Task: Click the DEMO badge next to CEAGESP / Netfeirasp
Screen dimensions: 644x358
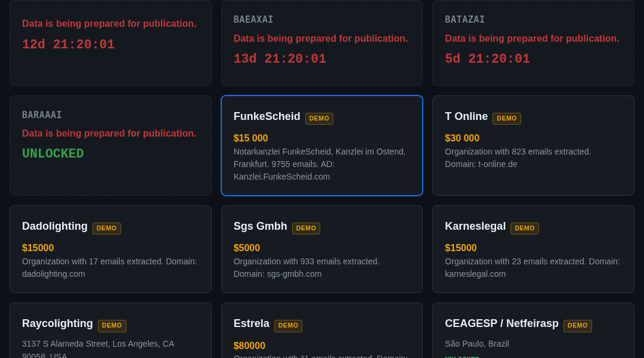Action: [577, 326]
